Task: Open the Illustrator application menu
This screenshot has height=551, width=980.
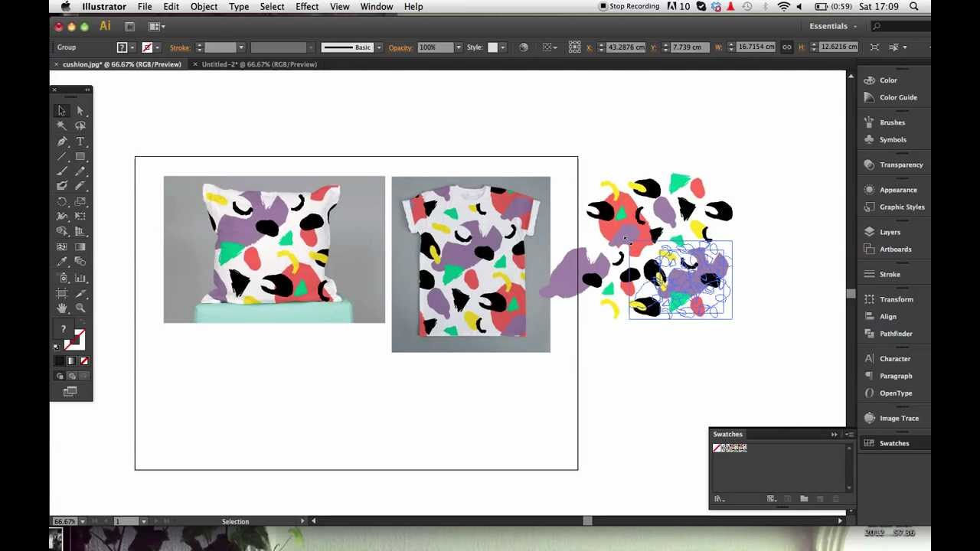Action: 104,7
